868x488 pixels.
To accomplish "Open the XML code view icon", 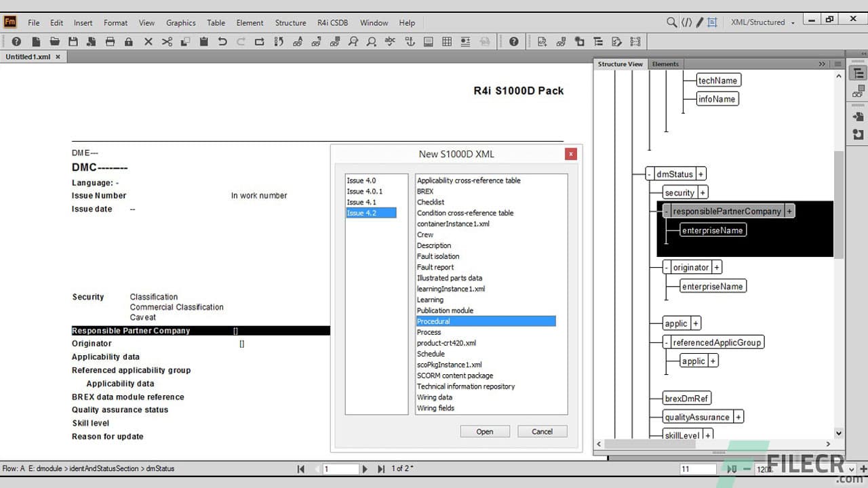I will (x=686, y=22).
